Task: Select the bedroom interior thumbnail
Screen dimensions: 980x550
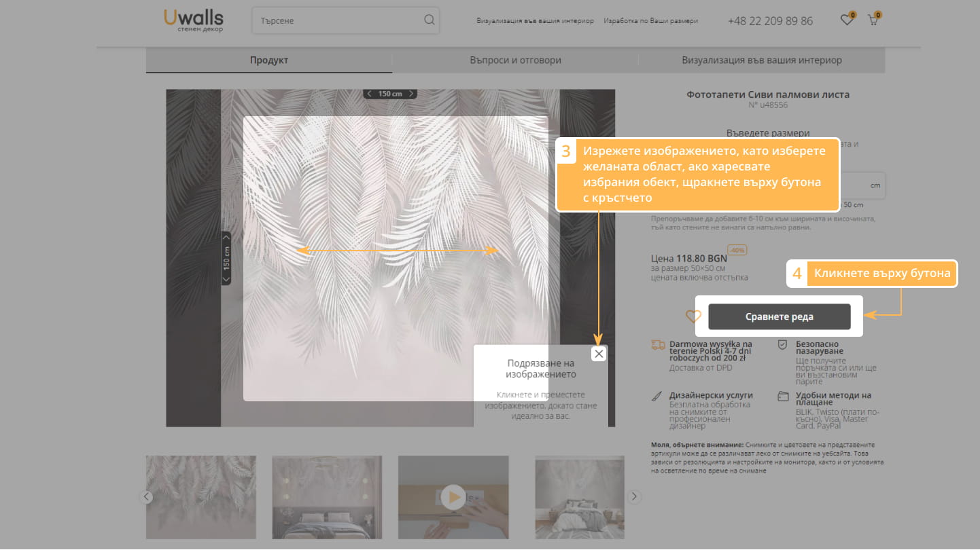Action: 327,497
